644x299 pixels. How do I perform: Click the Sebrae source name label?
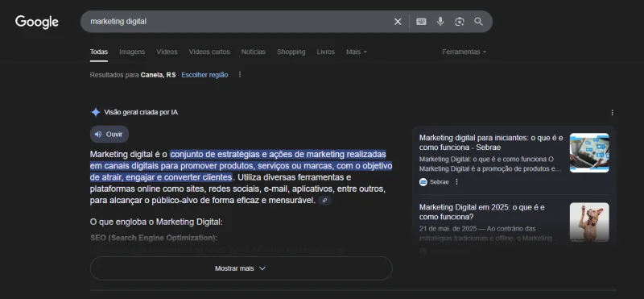pos(439,182)
